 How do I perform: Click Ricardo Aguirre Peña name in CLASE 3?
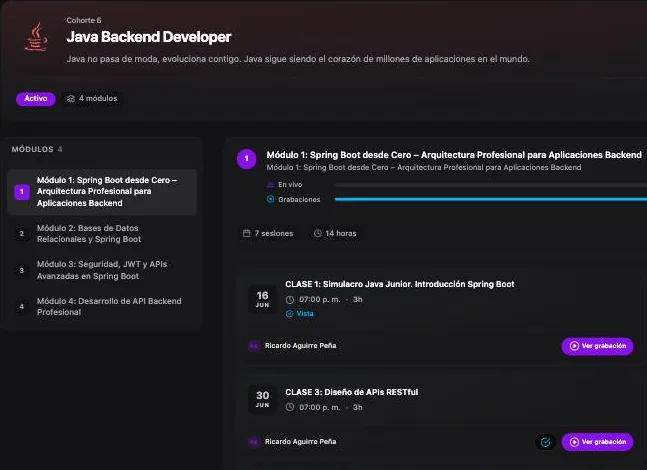pos(300,442)
